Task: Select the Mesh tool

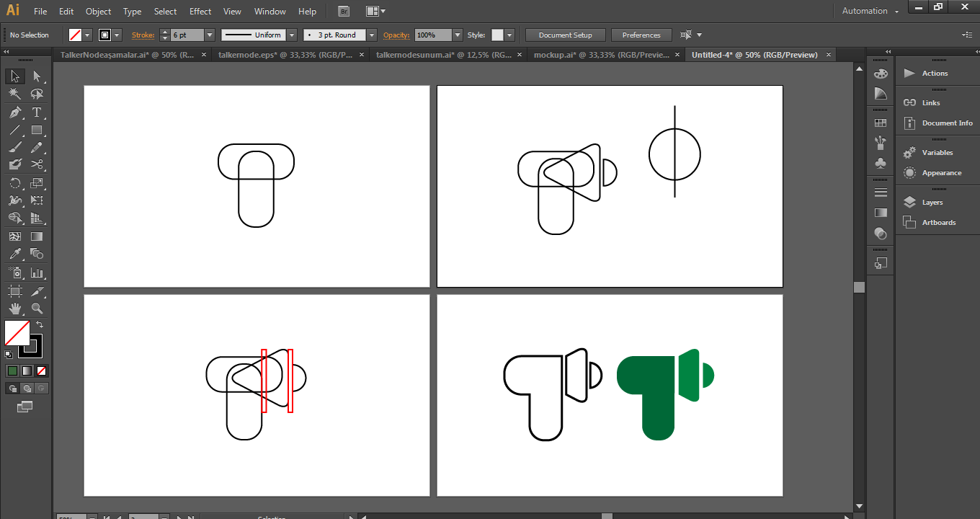Action: click(15, 236)
